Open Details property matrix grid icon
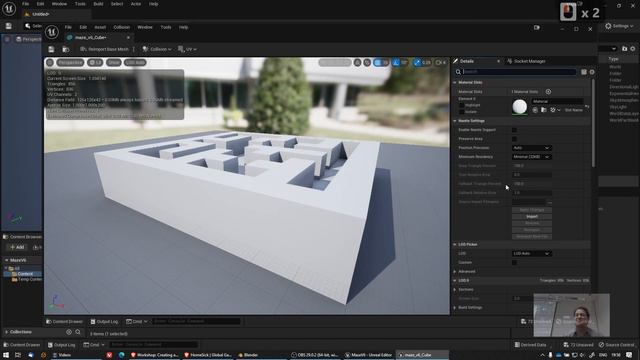 [x=584, y=72]
